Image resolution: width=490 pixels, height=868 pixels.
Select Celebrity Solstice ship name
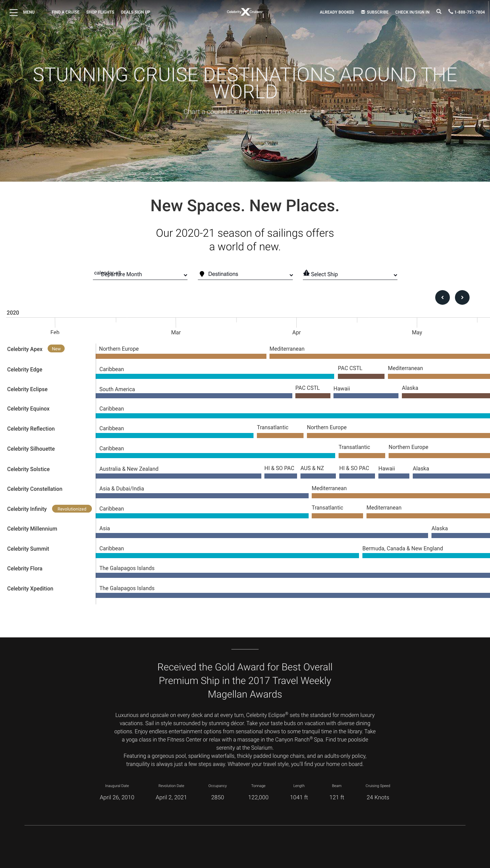[x=28, y=469]
